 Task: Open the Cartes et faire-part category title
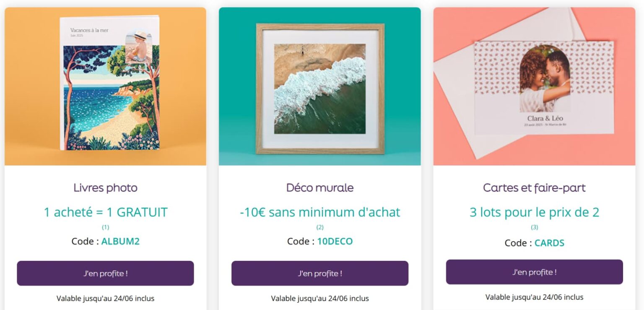pyautogui.click(x=534, y=188)
